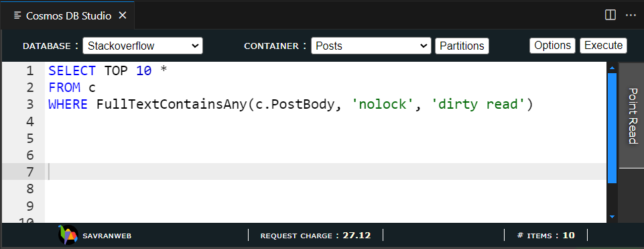Open the Stackoverflow database dropdown
Screen dimensions: 644x249
point(143,46)
